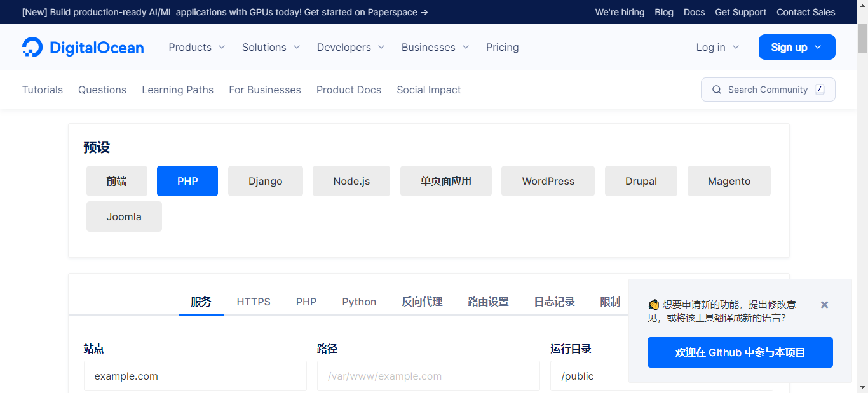Viewport: 868px width, 393px height.
Task: Switch to the 路由设置 tab
Action: click(488, 302)
